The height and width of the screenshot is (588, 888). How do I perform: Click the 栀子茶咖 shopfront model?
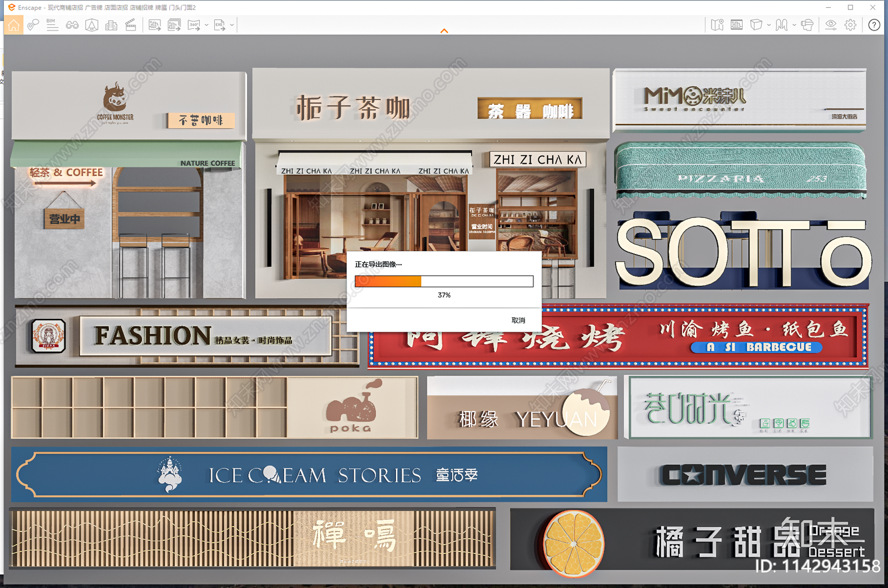(431, 183)
